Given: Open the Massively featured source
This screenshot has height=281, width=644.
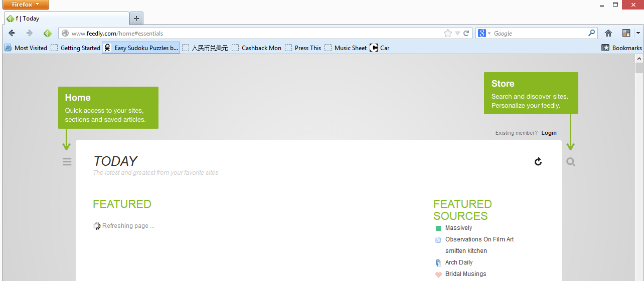Looking at the screenshot, I should [458, 228].
